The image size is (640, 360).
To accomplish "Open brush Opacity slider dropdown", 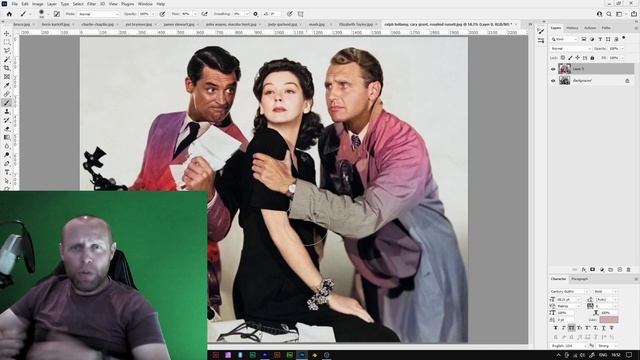I will [153, 14].
